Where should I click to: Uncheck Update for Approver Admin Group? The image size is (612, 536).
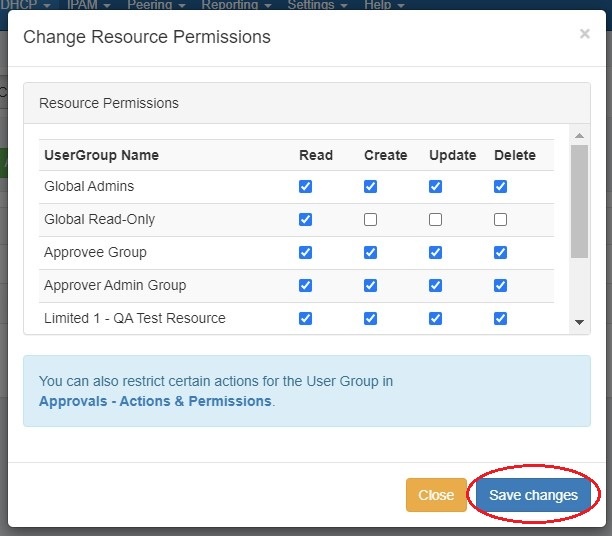[436, 286]
